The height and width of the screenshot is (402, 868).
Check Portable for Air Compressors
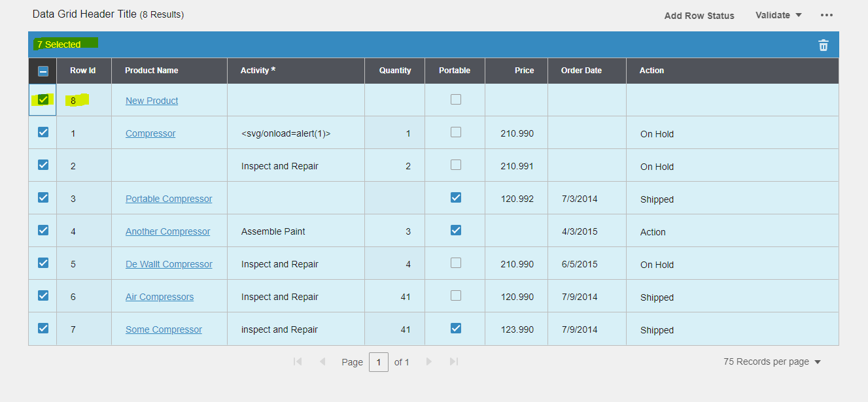pyautogui.click(x=456, y=295)
